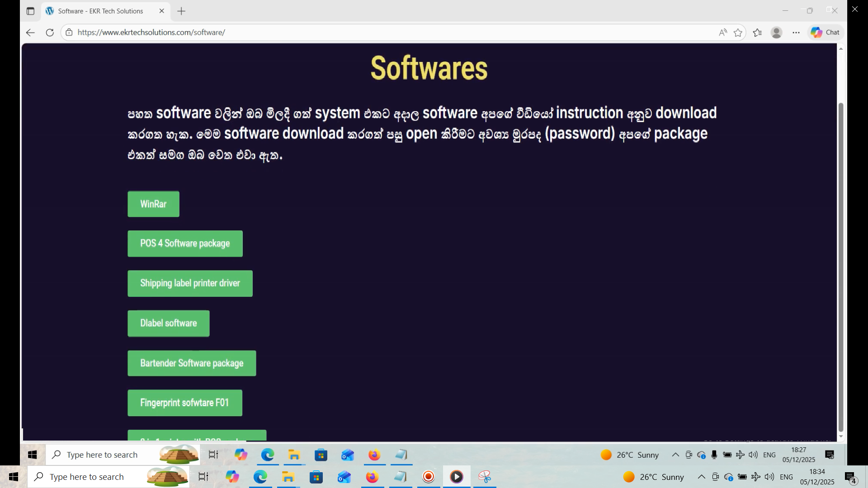This screenshot has height=488, width=868.
Task: Open the Settings and more menu in Edge
Action: (796, 32)
